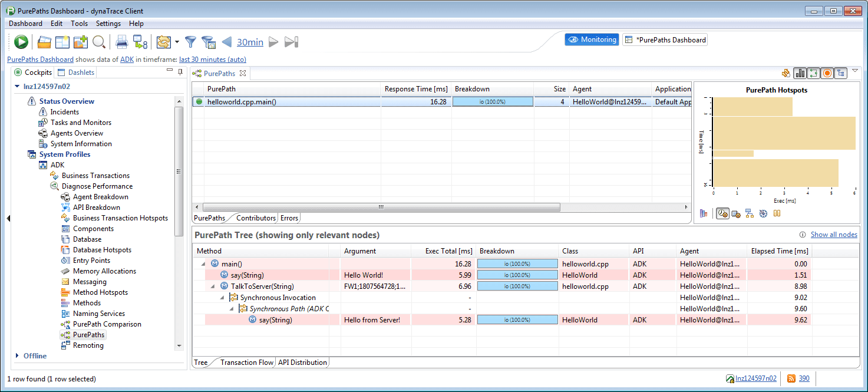The image size is (868, 392).
Task: Select the *PurePaths Dashboard perspective button
Action: click(665, 40)
